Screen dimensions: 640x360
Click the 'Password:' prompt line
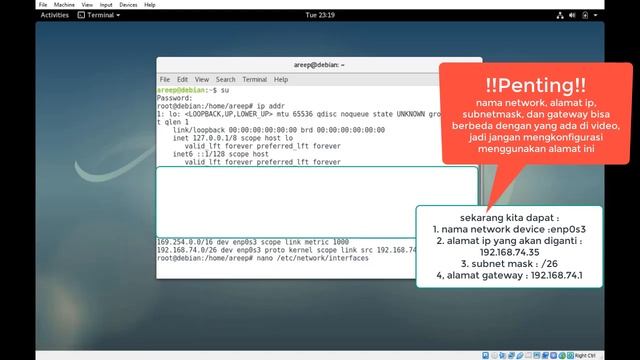[175, 98]
